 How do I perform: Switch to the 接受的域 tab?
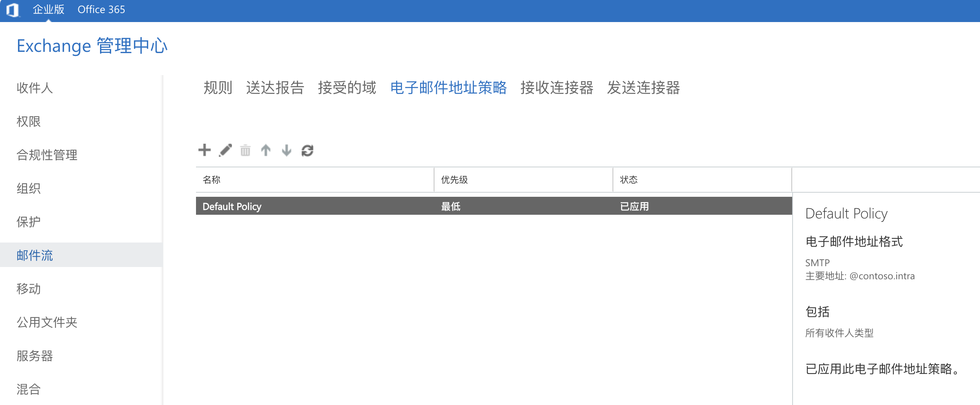tap(347, 87)
